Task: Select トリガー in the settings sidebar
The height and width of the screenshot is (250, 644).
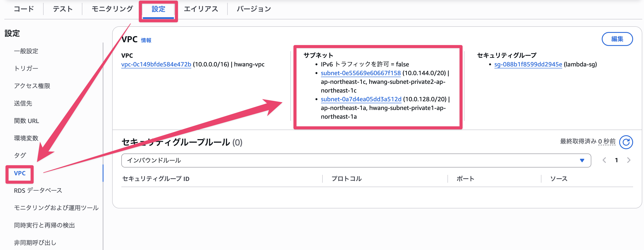Action: [x=26, y=68]
